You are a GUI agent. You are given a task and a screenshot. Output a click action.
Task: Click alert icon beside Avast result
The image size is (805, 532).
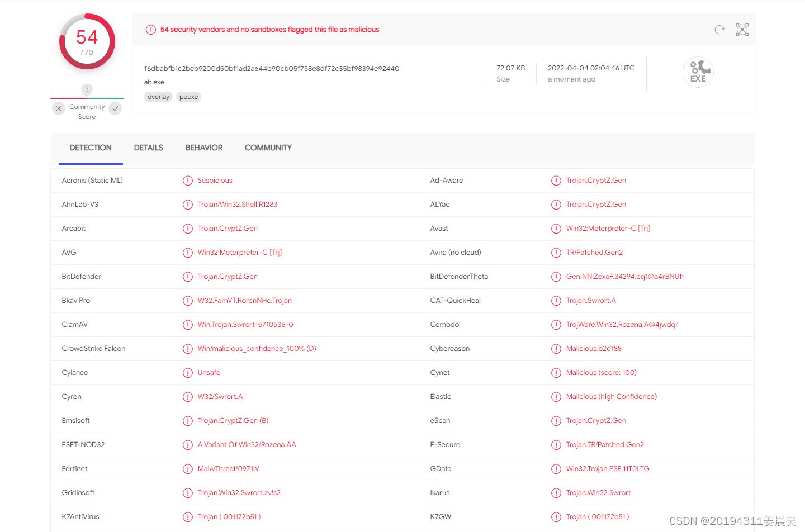(556, 229)
